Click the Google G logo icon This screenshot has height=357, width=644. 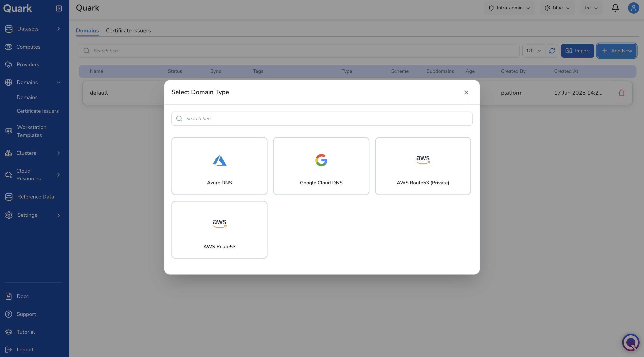[321, 160]
